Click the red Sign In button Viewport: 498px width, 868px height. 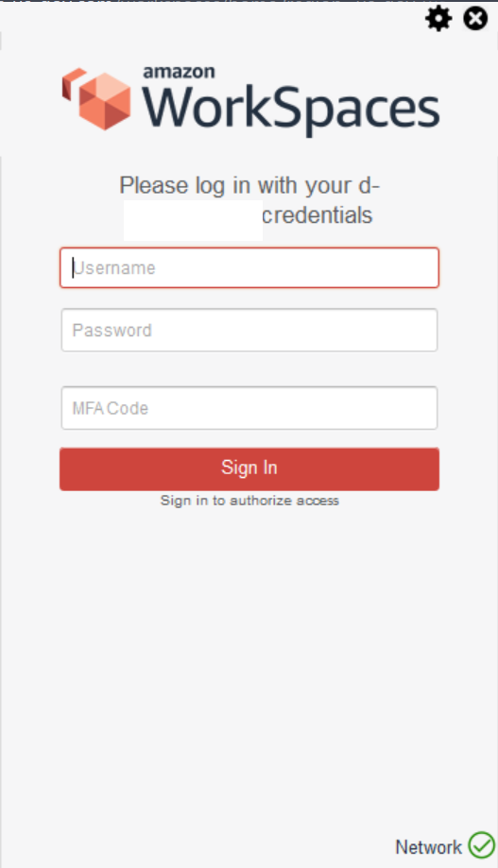[249, 468]
